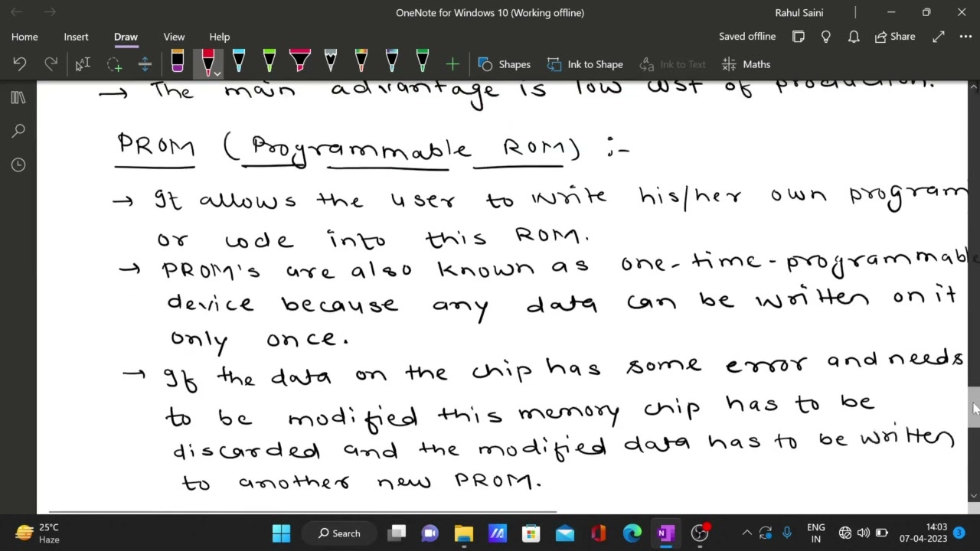Select the dark green pen at end
Screen dimensions: 980x551
pyautogui.click(x=423, y=63)
